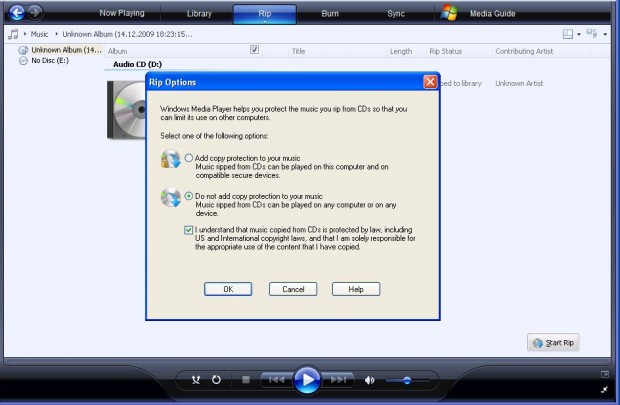Screen dimensions: 620x405
Task: Toggle the select-all tracks checkbox in header
Action: 255,50
